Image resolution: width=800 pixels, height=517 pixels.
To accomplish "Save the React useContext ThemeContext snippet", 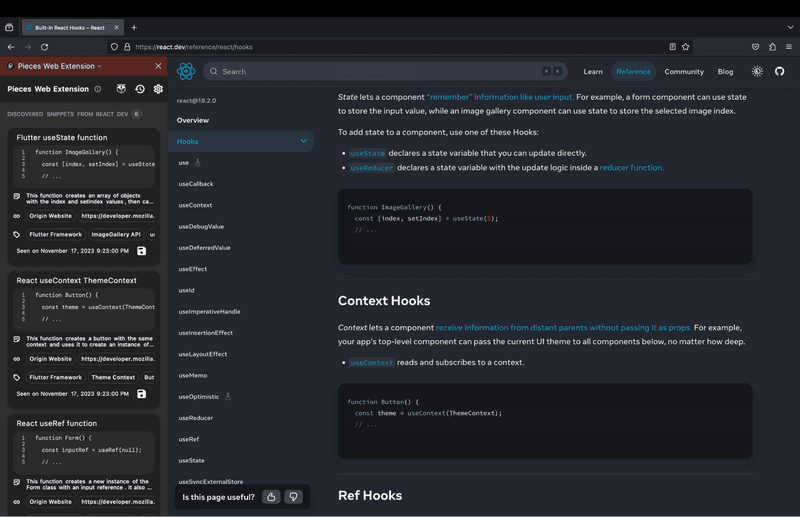I will (x=141, y=393).
